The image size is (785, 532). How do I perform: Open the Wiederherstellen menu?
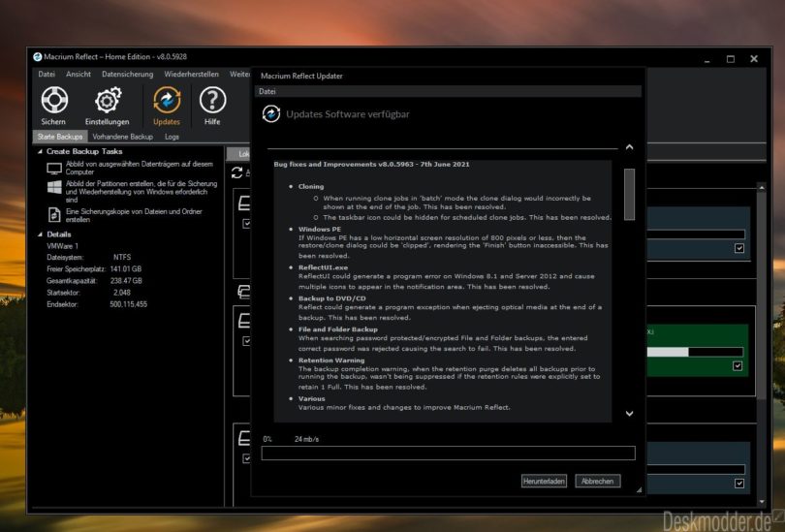pyautogui.click(x=191, y=74)
